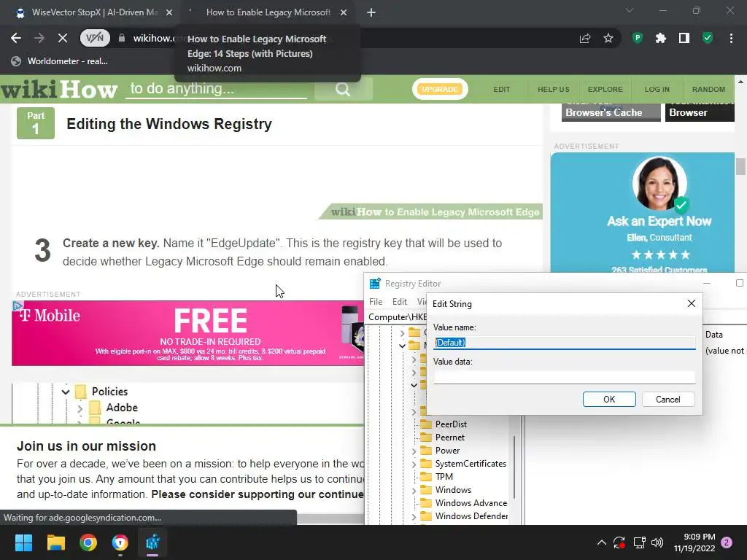Select the Windows registry key
Screen dimensions: 747x560
pos(453,489)
